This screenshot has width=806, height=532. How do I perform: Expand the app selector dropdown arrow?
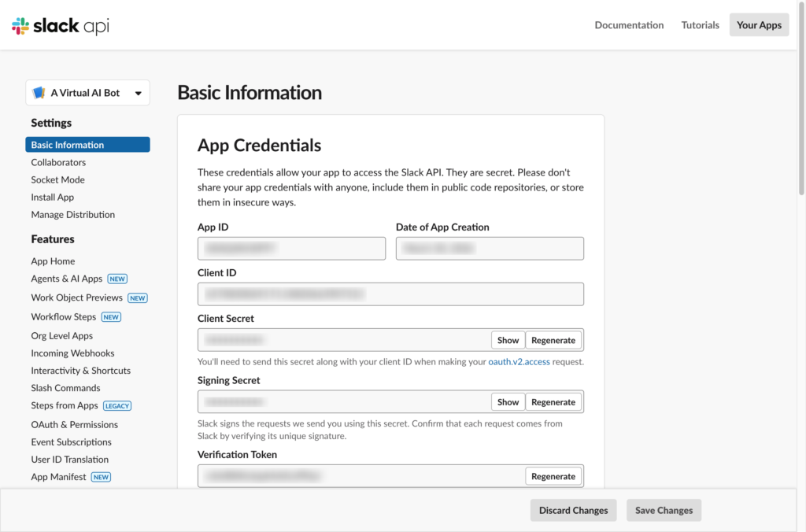point(139,93)
